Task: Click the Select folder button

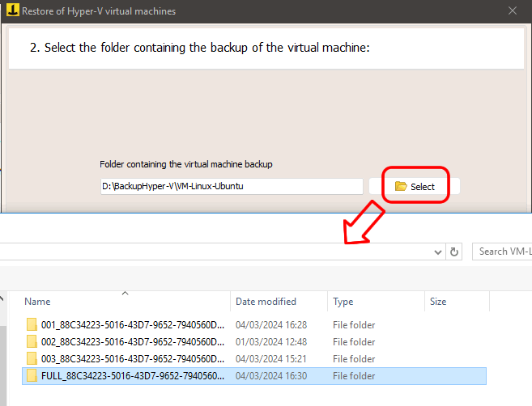Action: click(415, 186)
